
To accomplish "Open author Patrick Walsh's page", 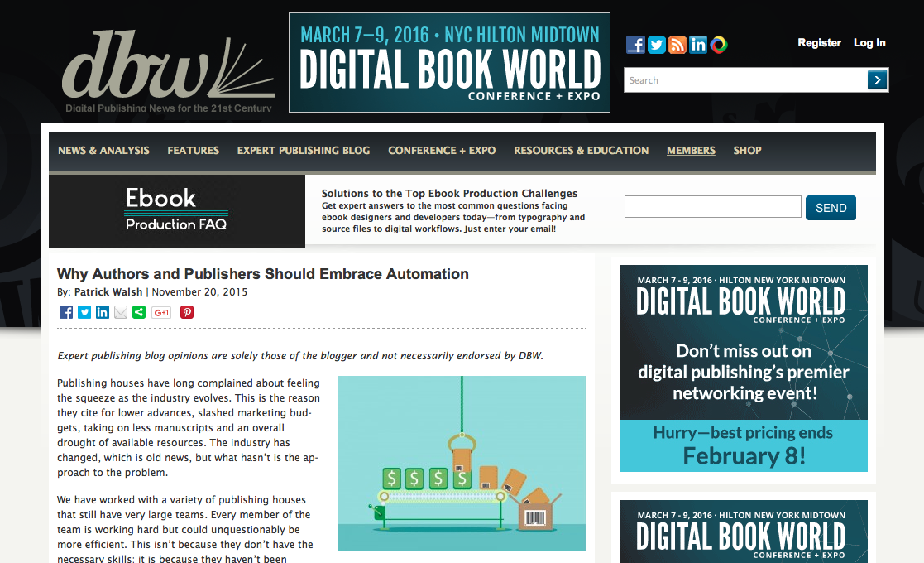I will point(108,291).
